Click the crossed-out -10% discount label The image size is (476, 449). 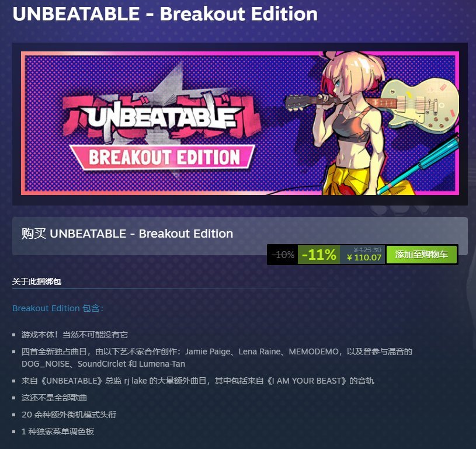(x=283, y=255)
